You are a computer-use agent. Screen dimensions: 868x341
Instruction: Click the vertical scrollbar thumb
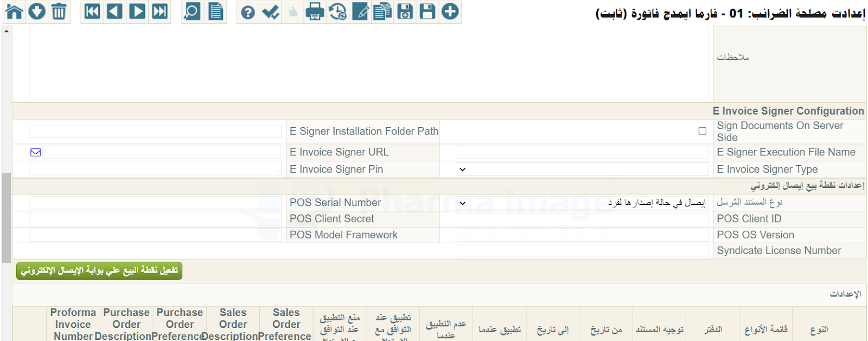point(7,218)
